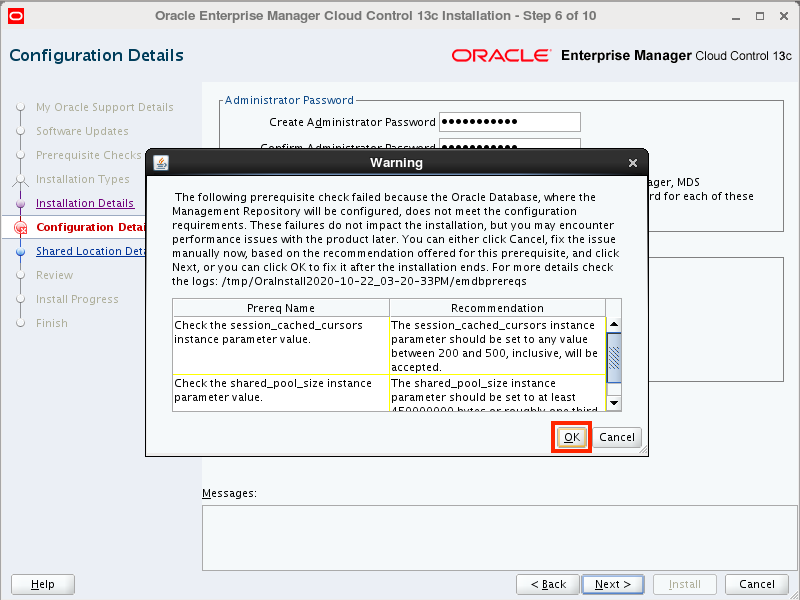This screenshot has height=600, width=800.
Task: Click the Configuration Details error step icon
Action: point(21,228)
